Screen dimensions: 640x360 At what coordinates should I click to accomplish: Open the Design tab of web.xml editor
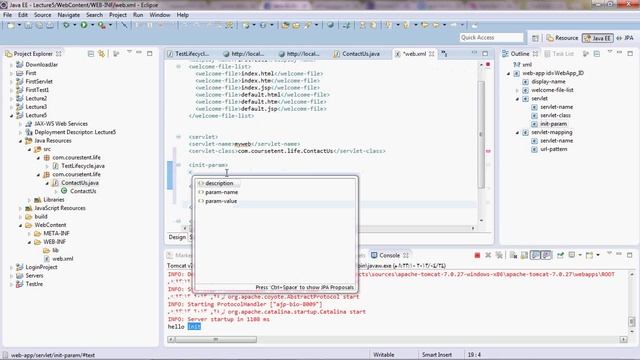(x=177, y=237)
